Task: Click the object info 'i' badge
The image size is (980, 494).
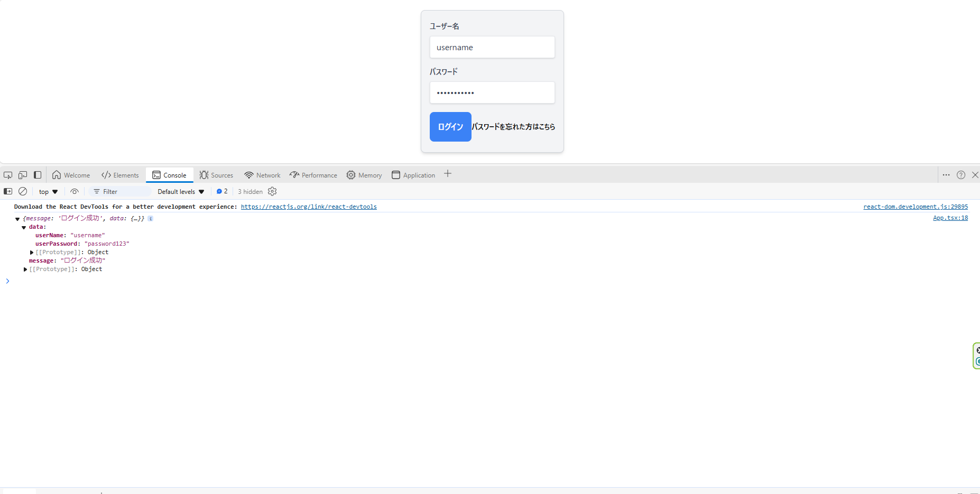Action: [x=151, y=219]
